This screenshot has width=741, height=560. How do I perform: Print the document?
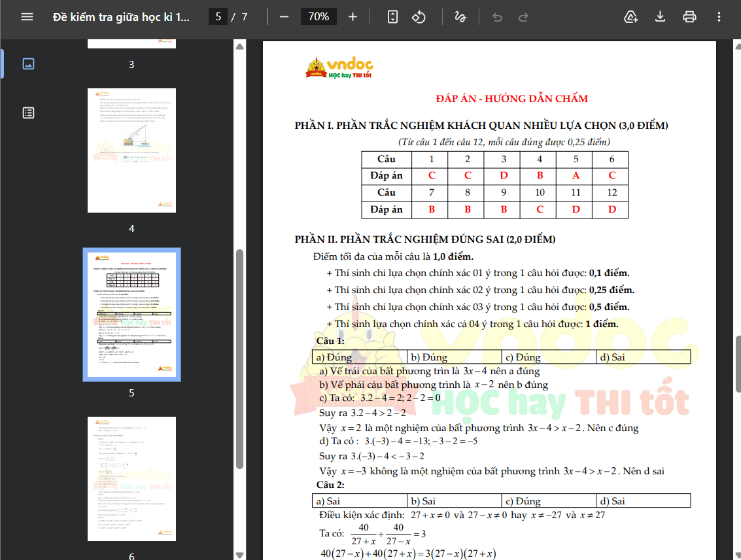click(689, 17)
